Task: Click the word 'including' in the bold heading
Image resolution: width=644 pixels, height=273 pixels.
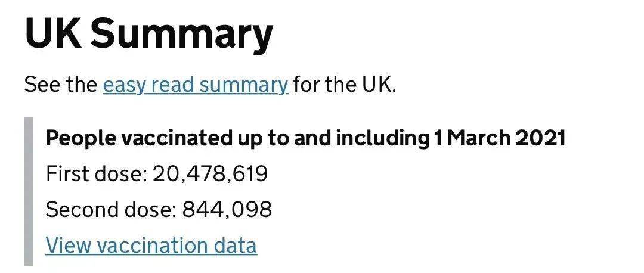Action: tap(382, 139)
